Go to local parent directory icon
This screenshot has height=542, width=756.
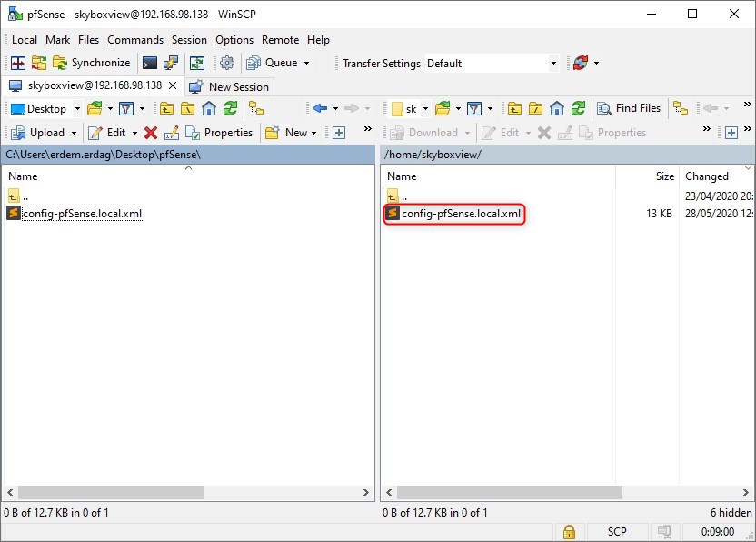coord(167,108)
